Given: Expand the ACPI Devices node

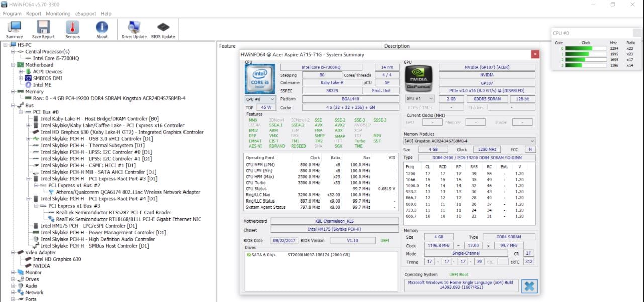Looking at the screenshot, I should (21, 71).
